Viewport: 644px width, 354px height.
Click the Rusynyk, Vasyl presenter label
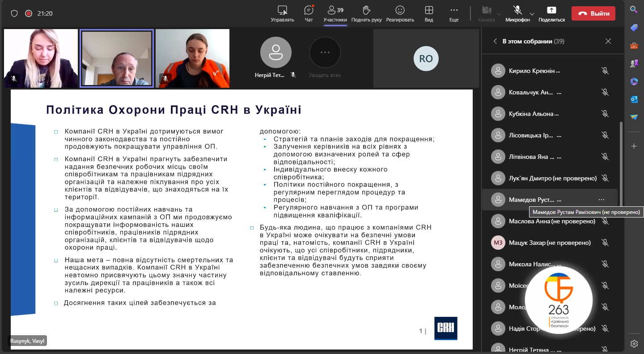(26, 341)
